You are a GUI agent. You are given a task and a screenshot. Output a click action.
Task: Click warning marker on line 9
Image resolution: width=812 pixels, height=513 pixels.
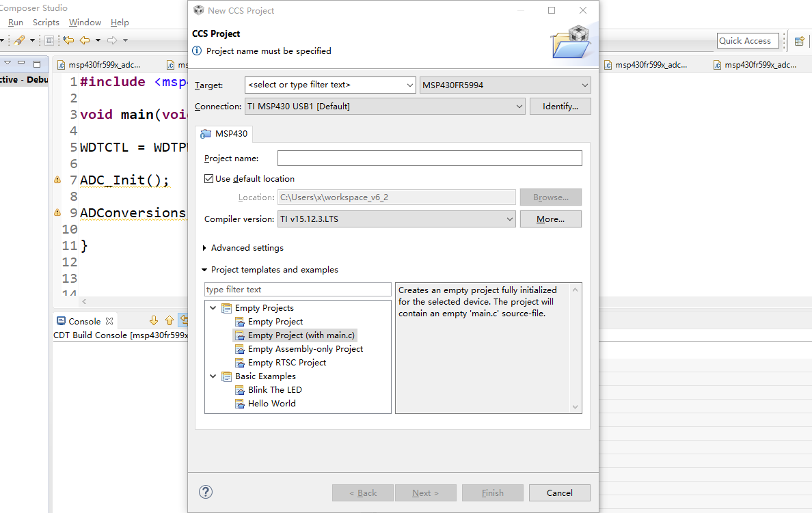(57, 212)
